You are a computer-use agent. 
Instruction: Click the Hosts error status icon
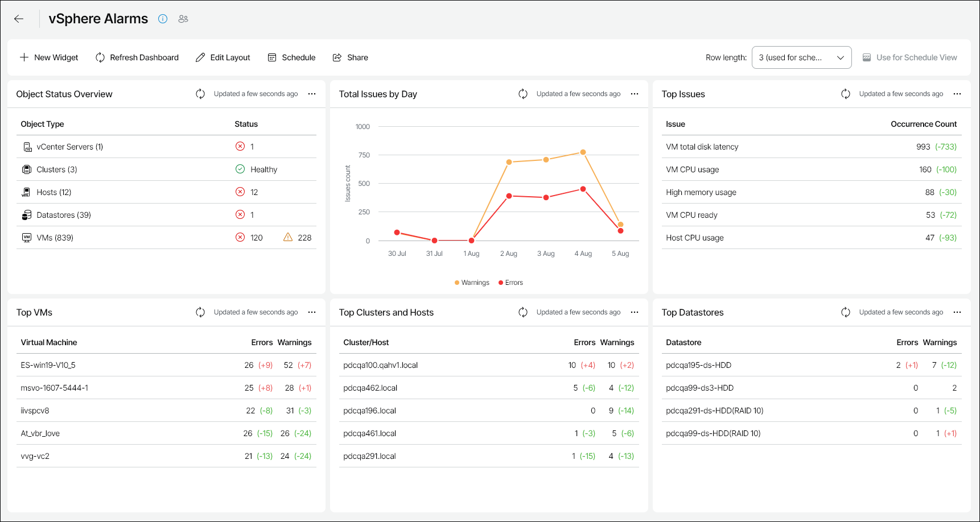pyautogui.click(x=240, y=192)
